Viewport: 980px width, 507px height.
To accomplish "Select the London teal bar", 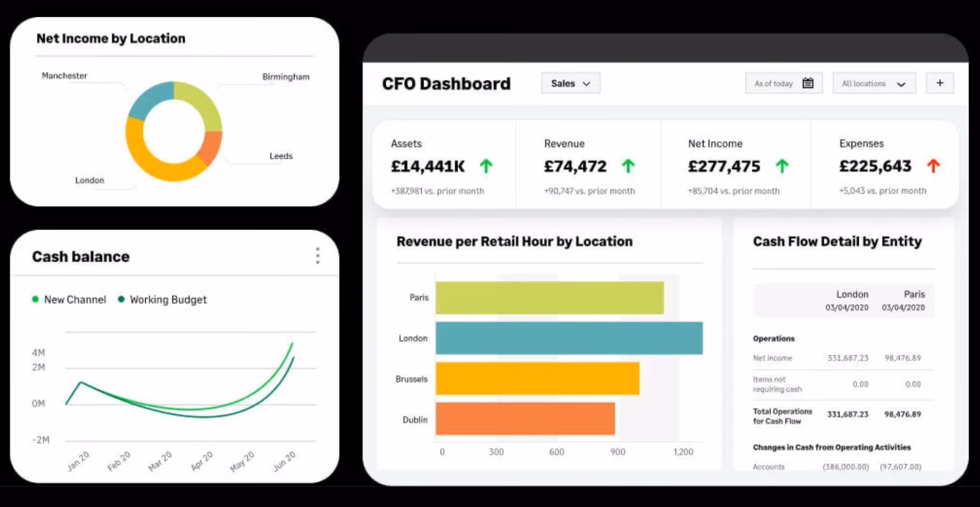I will point(569,338).
